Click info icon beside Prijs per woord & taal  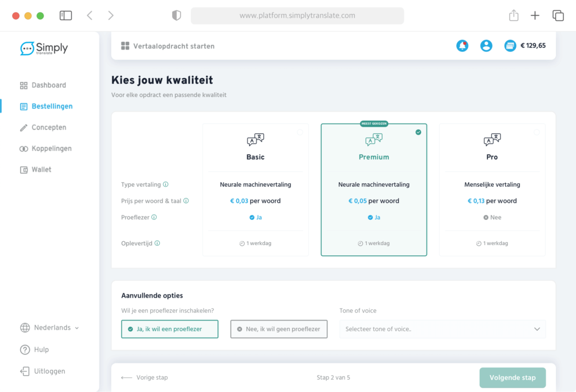[186, 201]
